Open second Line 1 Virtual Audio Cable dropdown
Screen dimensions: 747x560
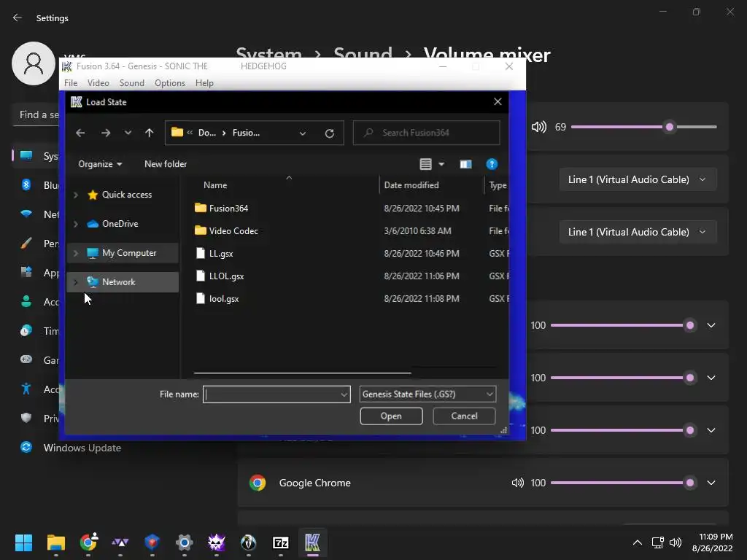(638, 232)
